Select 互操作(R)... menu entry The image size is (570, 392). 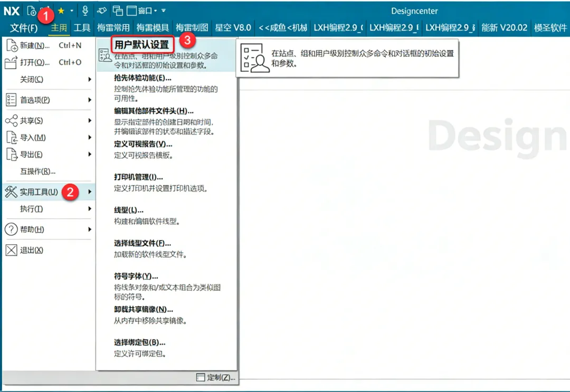pyautogui.click(x=38, y=171)
